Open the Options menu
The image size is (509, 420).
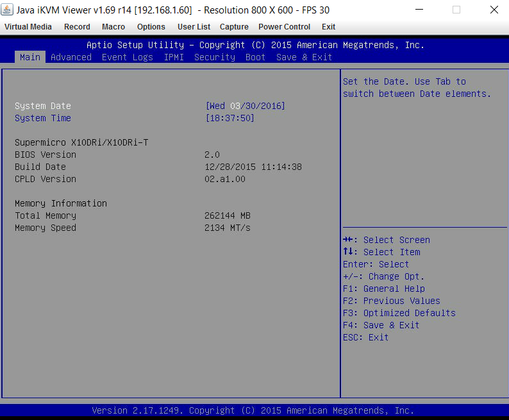tap(151, 27)
